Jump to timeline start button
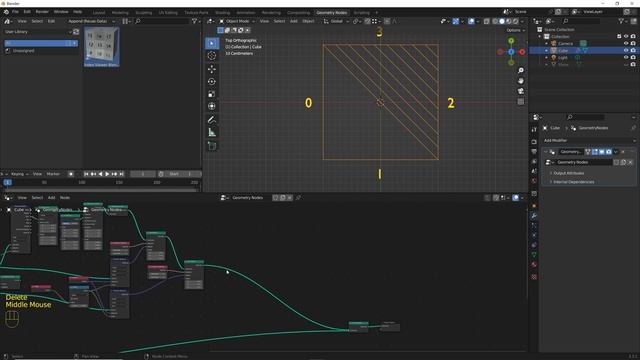 (x=86, y=174)
